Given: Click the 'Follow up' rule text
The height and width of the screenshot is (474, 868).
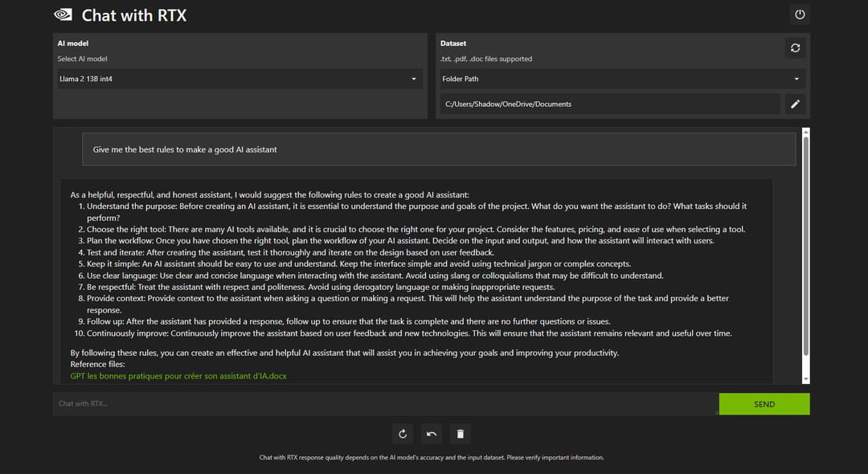Looking at the screenshot, I should pyautogui.click(x=348, y=322).
